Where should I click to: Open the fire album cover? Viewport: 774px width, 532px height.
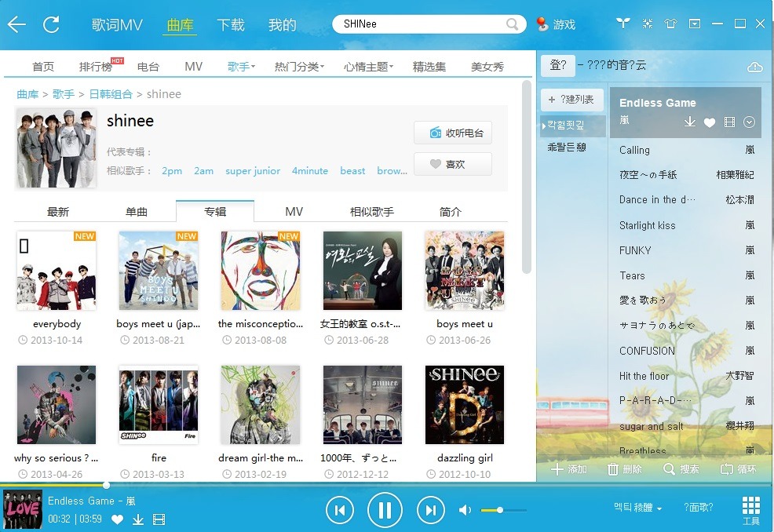159,405
